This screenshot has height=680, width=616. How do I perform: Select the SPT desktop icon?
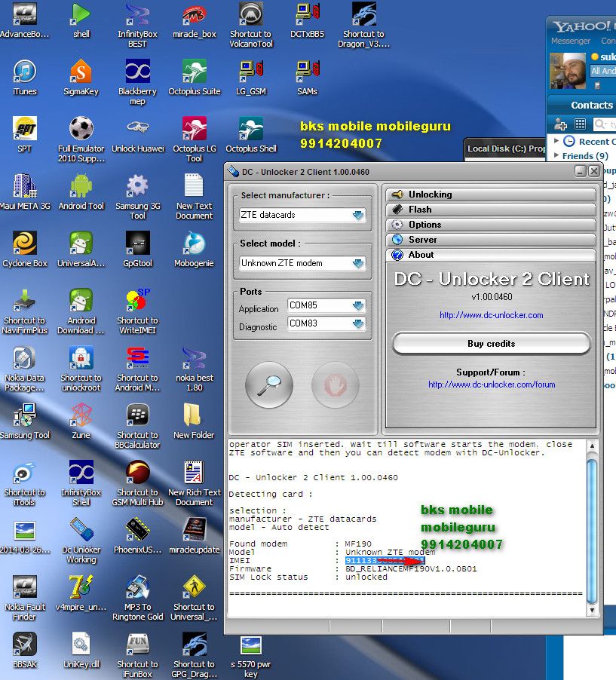point(25,135)
